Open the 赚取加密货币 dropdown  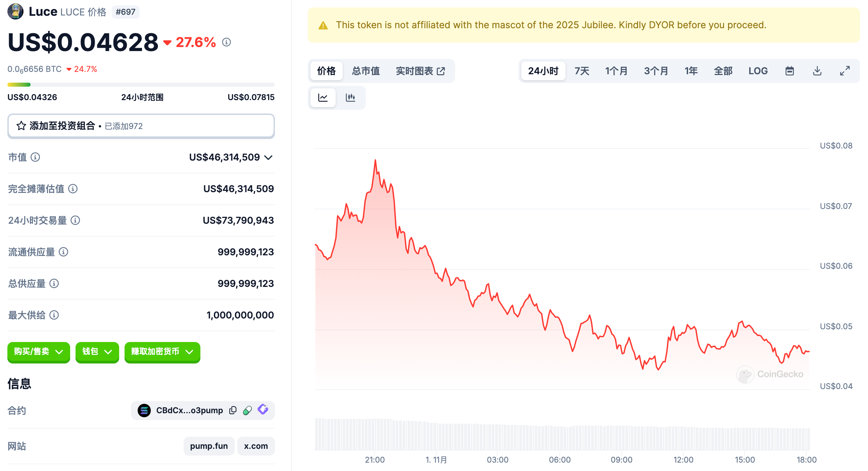[x=162, y=352]
